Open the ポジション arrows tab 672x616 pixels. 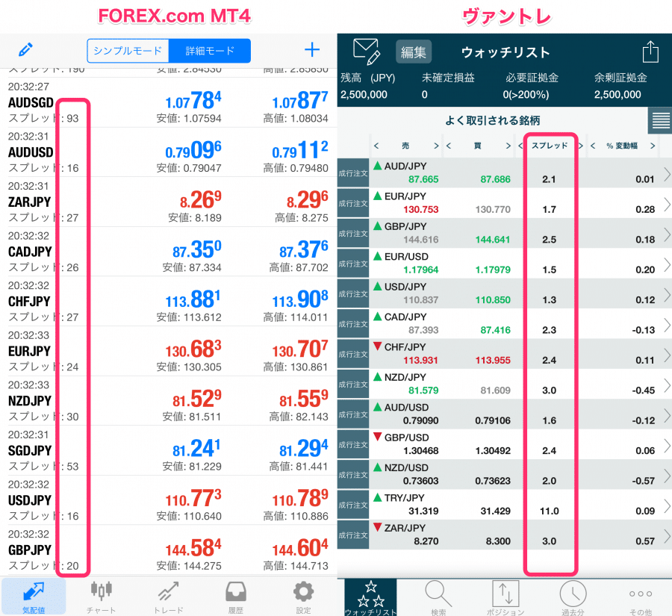tap(505, 597)
